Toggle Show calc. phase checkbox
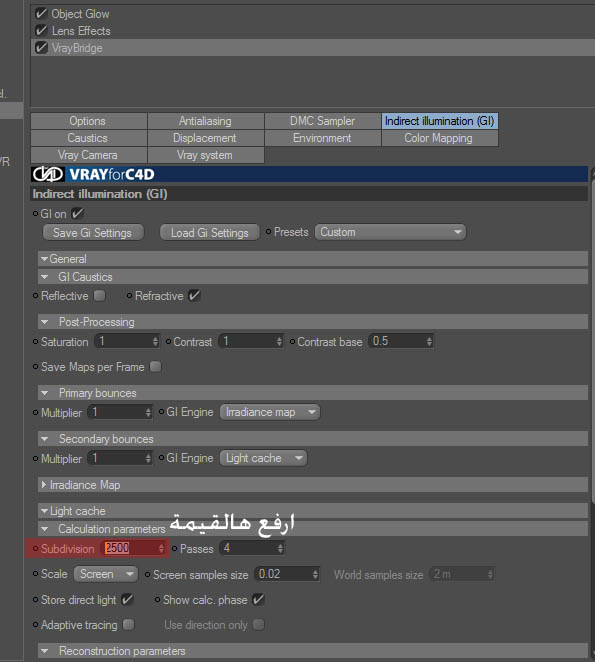 coord(258,600)
